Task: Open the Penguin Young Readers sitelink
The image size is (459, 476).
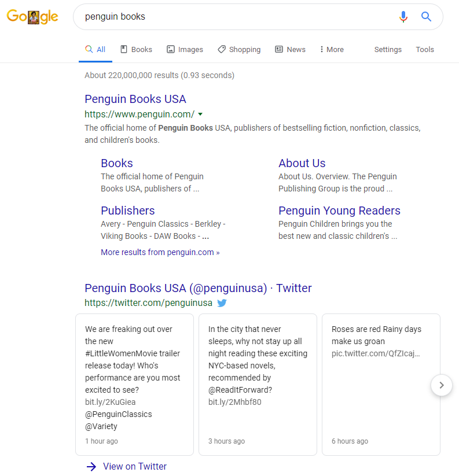Action: point(339,211)
